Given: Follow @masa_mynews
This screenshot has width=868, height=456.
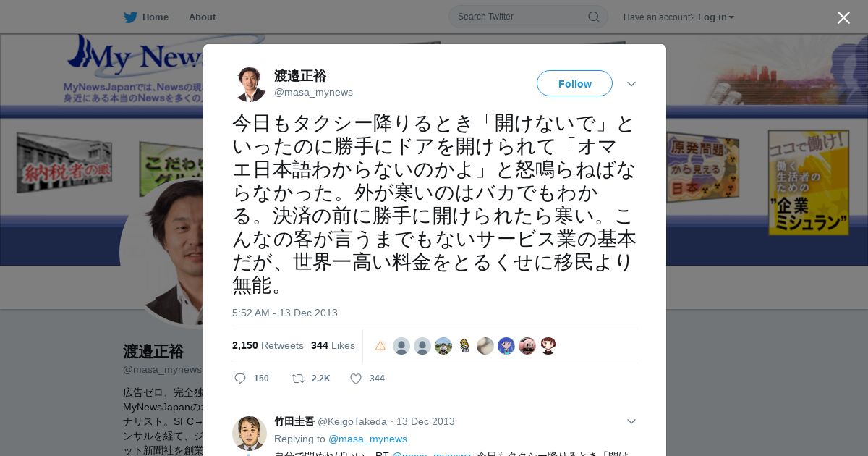Looking at the screenshot, I should coord(574,84).
